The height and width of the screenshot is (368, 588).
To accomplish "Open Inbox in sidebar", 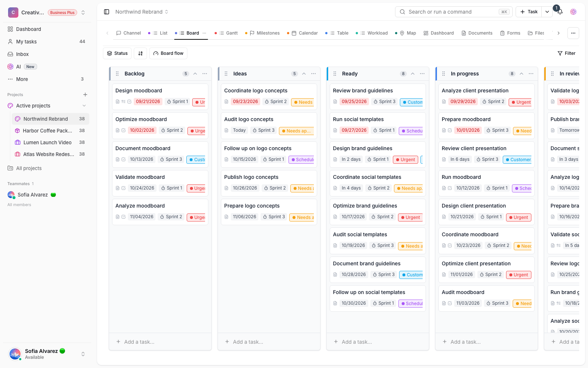I will [47, 54].
